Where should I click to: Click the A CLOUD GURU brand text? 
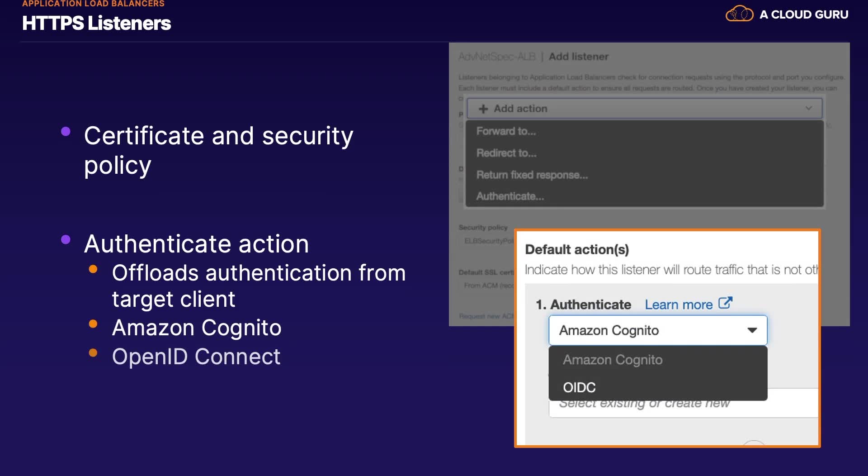(804, 14)
